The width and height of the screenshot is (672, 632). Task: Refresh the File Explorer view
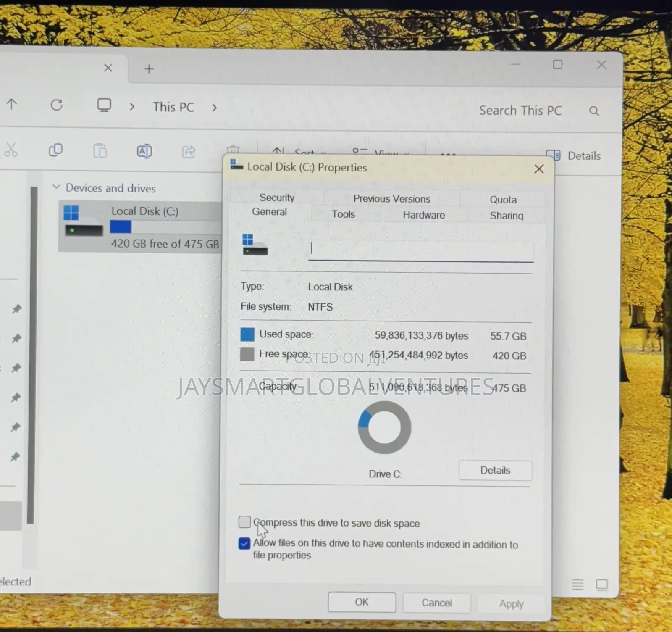click(x=57, y=105)
